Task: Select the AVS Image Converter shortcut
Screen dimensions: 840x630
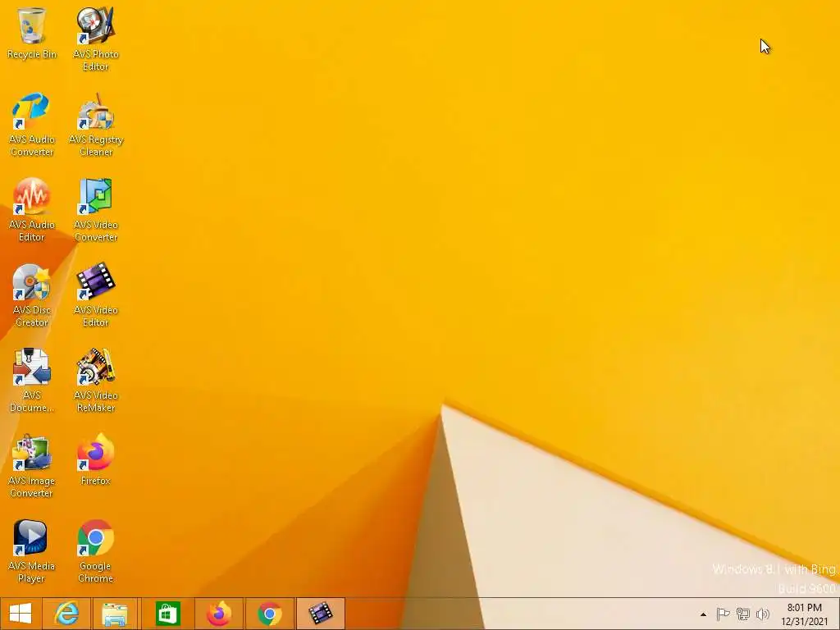Action: pos(32,465)
